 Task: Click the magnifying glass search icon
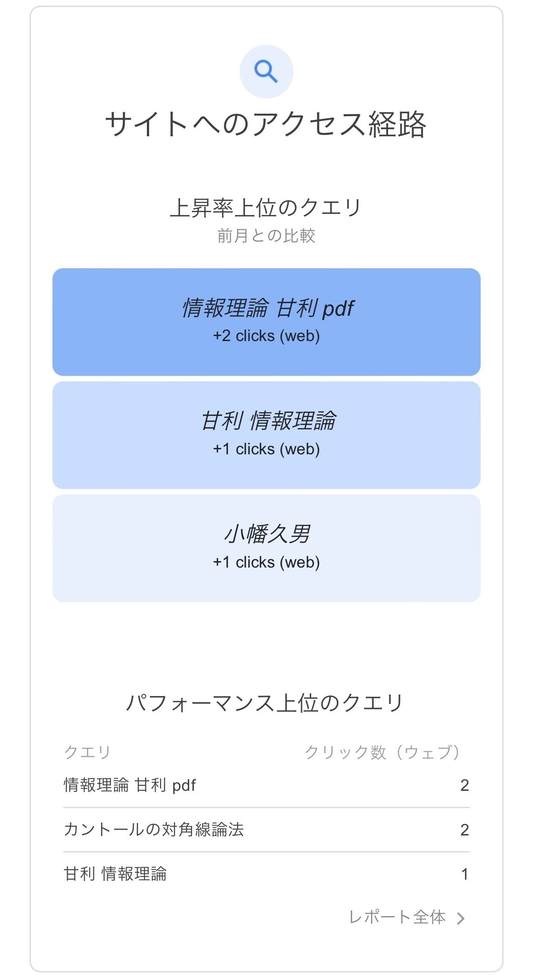click(266, 72)
